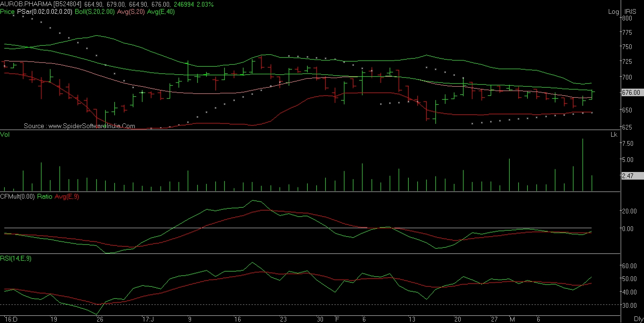Screen dimensions: 644x323
Task: Click the current volume tag 2.47
Action: 628,176
